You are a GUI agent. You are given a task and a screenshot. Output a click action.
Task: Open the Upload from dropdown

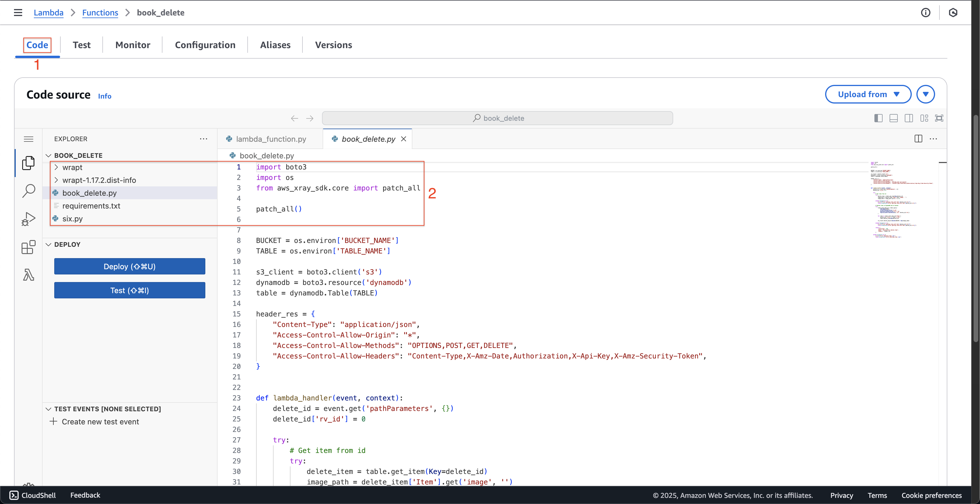pyautogui.click(x=868, y=94)
